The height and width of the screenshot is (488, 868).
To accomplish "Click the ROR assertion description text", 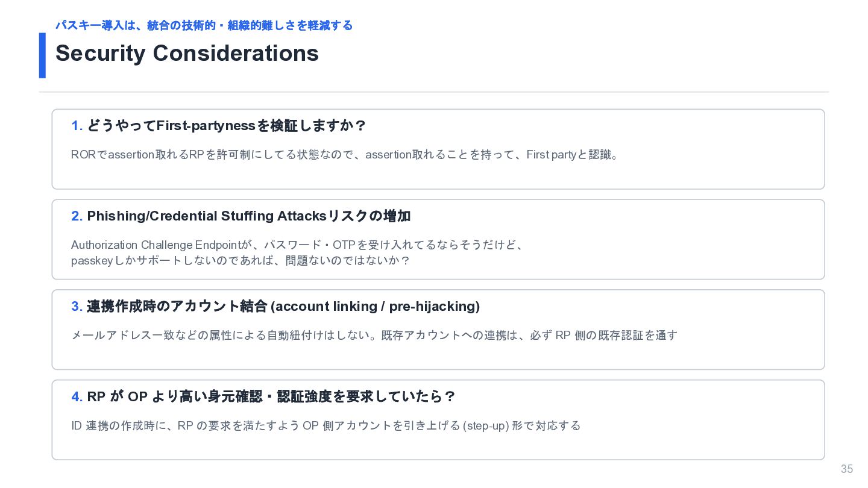I will 345,155.
